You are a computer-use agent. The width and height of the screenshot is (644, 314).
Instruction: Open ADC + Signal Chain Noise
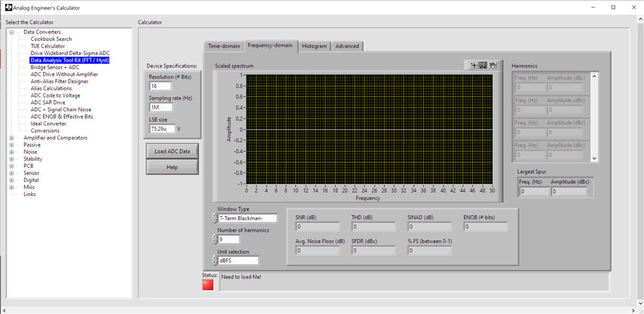[x=61, y=110]
